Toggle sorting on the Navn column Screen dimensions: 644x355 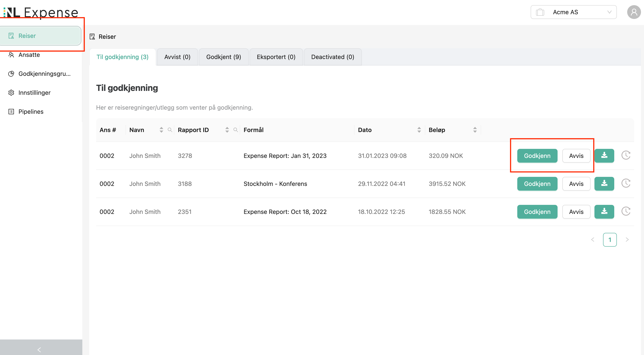(161, 130)
